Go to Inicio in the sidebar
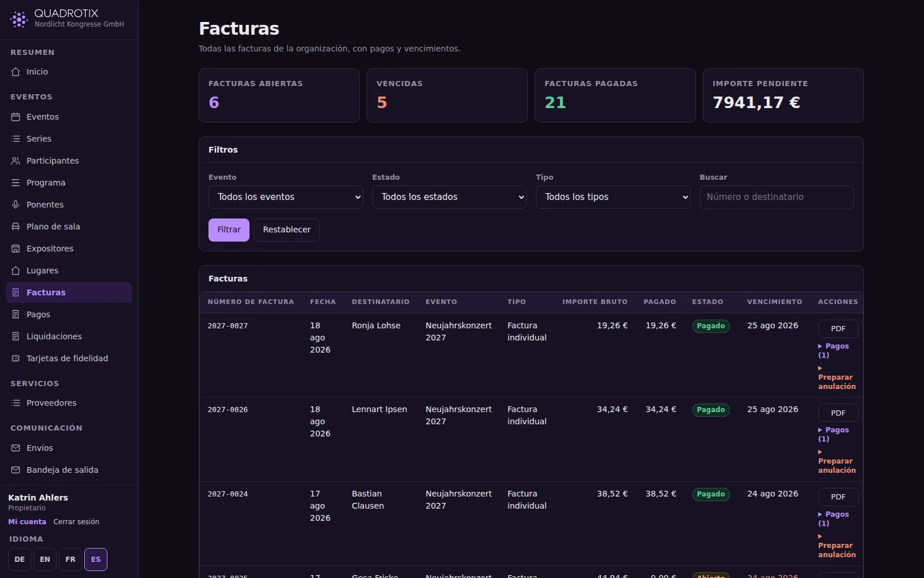924x578 pixels. pos(69,72)
